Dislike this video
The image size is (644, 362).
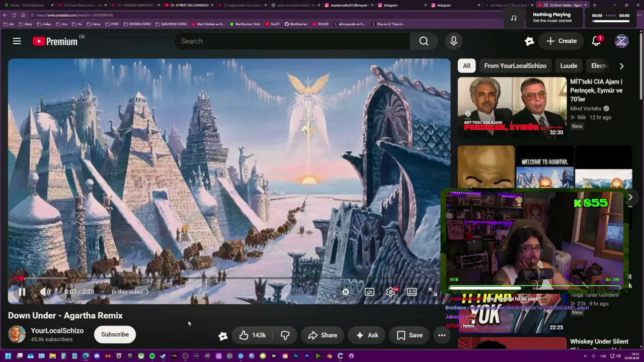(x=285, y=335)
